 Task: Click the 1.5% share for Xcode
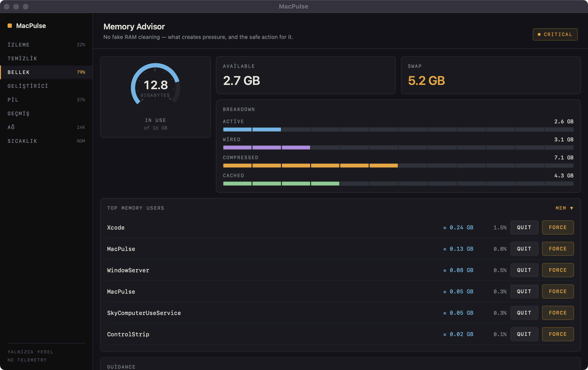point(500,228)
